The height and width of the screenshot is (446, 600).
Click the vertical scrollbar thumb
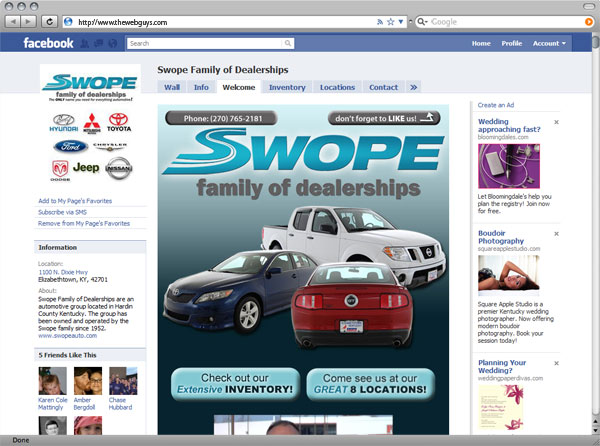(x=596, y=41)
